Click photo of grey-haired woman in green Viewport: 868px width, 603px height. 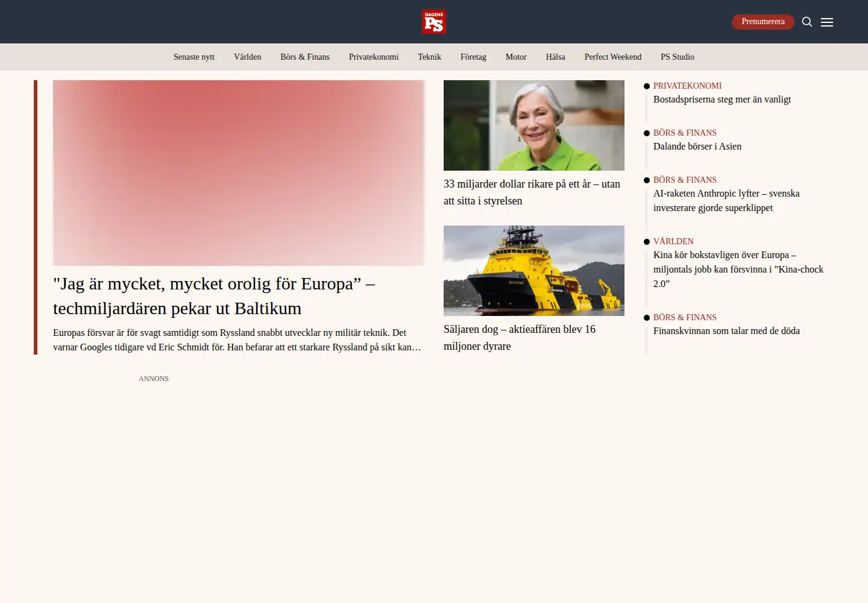[x=534, y=125]
